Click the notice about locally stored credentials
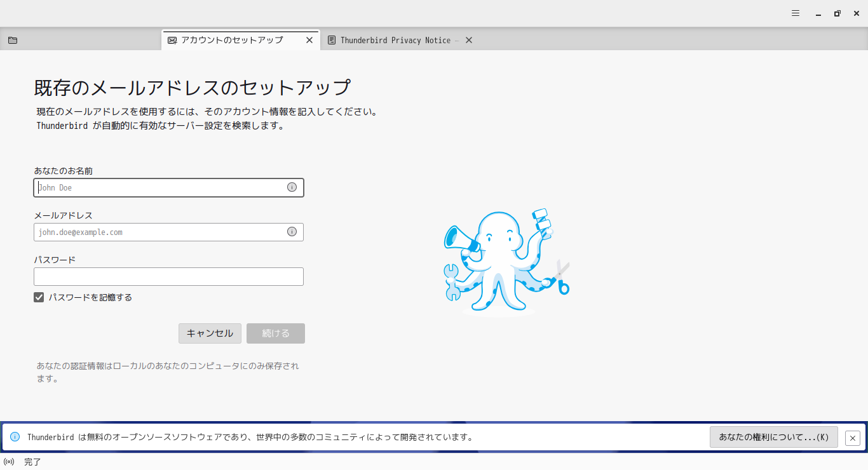868x470 pixels. coord(168,372)
